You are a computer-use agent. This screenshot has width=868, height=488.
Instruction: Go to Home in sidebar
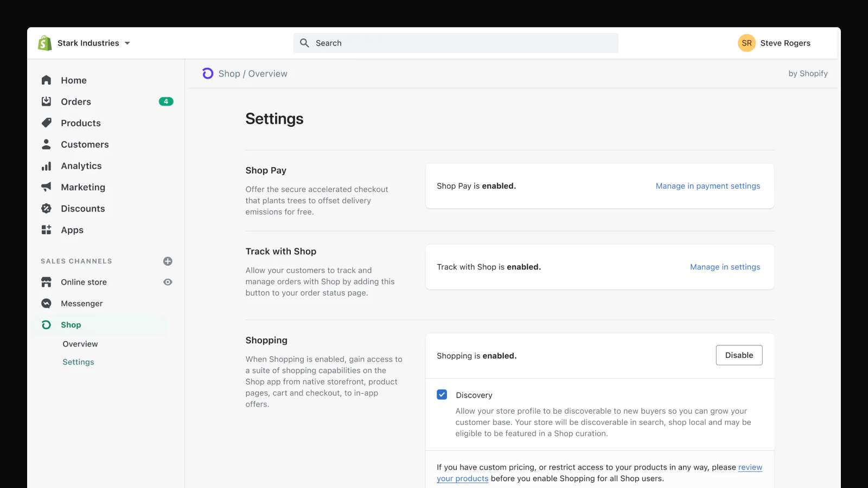pyautogui.click(x=74, y=80)
